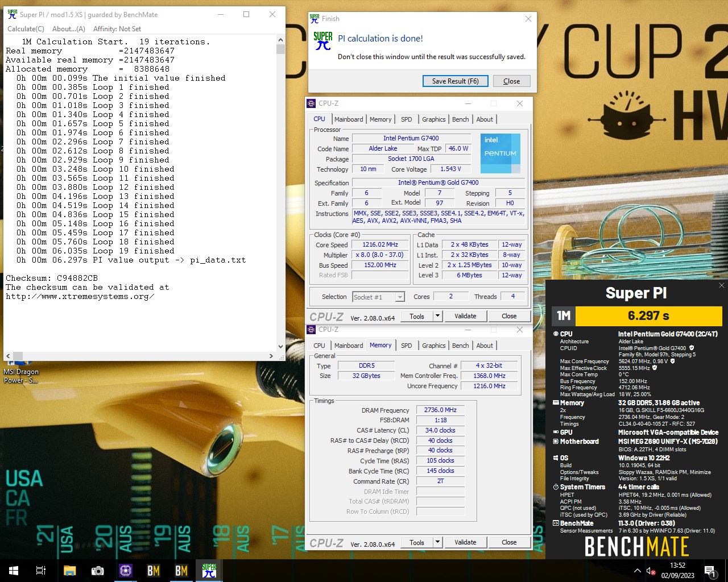Image resolution: width=728 pixels, height=582 pixels.
Task: Click the Intel Pentium logo in CPU-Z
Action: [x=500, y=153]
